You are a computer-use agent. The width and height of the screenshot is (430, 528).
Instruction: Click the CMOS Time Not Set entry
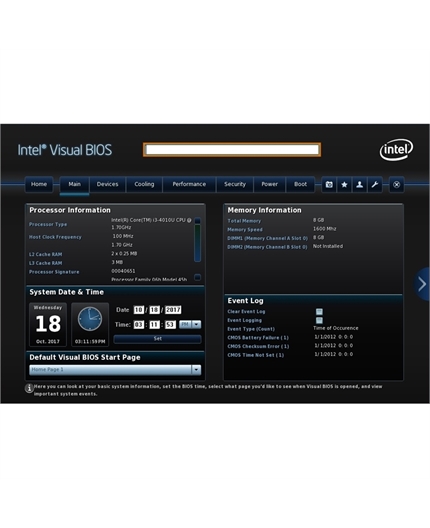click(256, 355)
